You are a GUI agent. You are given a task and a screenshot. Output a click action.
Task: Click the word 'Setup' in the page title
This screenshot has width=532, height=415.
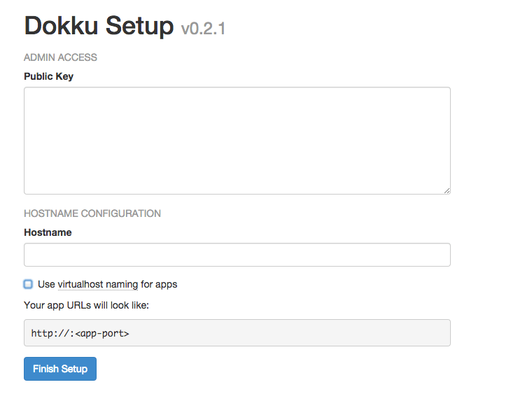click(x=139, y=27)
